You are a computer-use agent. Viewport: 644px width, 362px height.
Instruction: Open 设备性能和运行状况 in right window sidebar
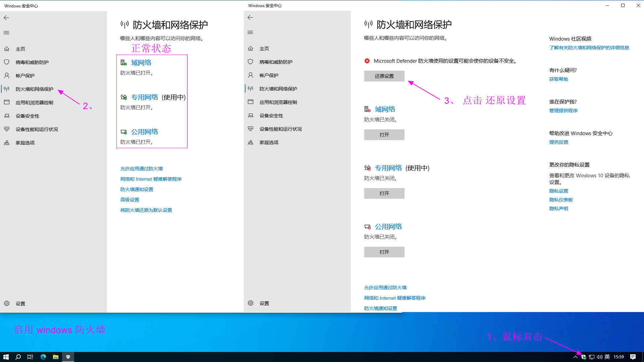click(x=280, y=129)
